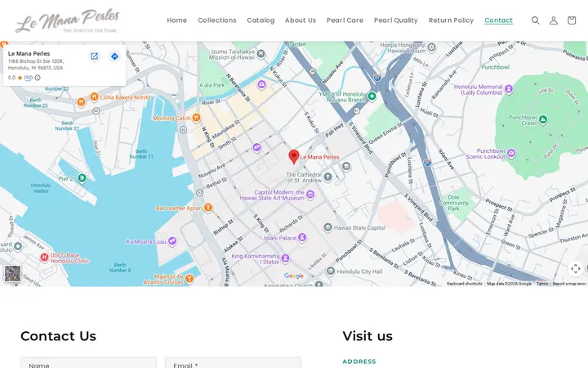Select the Majestic by Atlantis Cruises marker
Viewport: 588px width, 368px height.
pos(189,278)
